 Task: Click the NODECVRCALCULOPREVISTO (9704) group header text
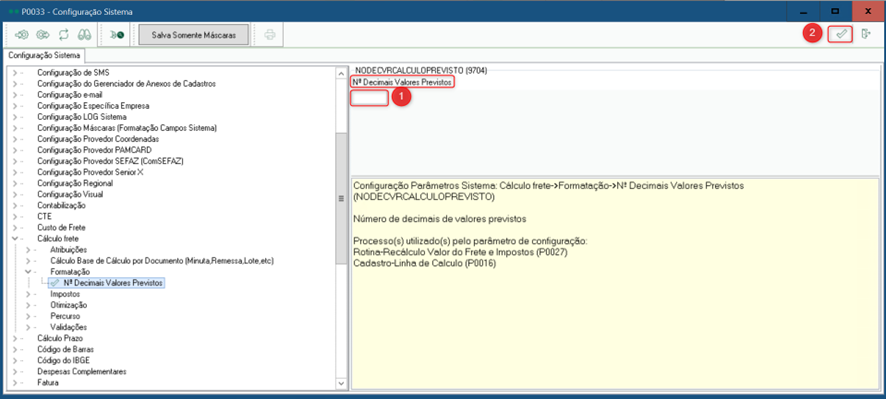click(x=422, y=71)
